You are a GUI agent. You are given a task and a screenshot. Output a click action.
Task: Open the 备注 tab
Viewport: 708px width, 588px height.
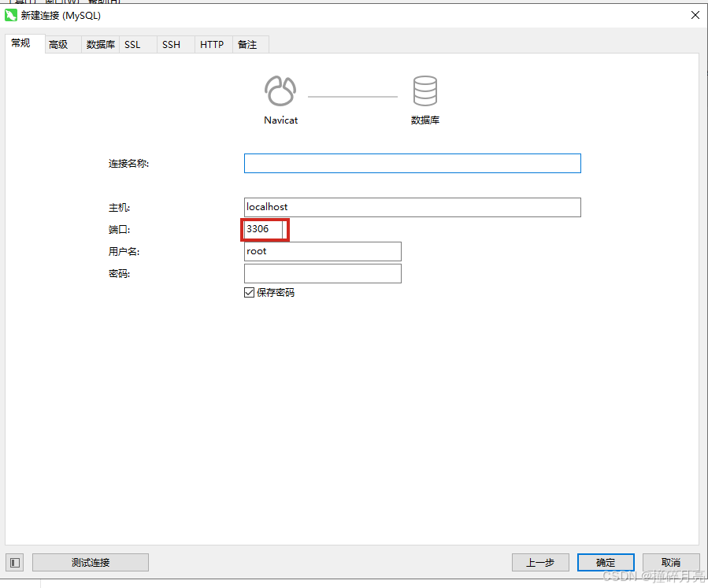tap(249, 44)
